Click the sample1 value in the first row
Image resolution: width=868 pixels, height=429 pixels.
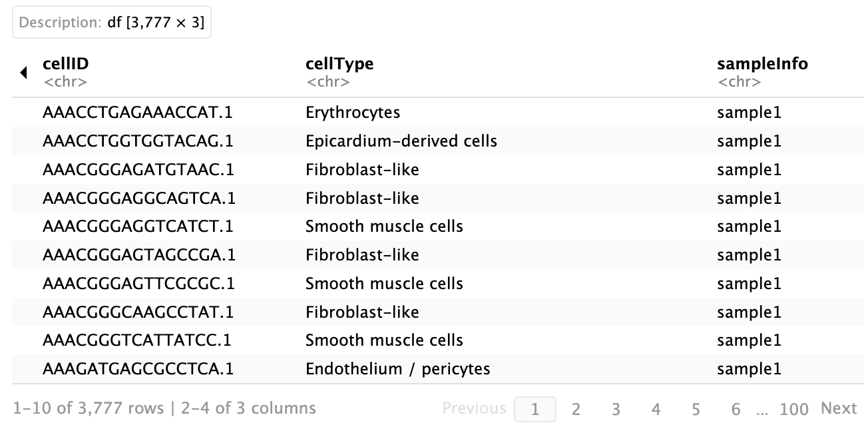(x=750, y=112)
